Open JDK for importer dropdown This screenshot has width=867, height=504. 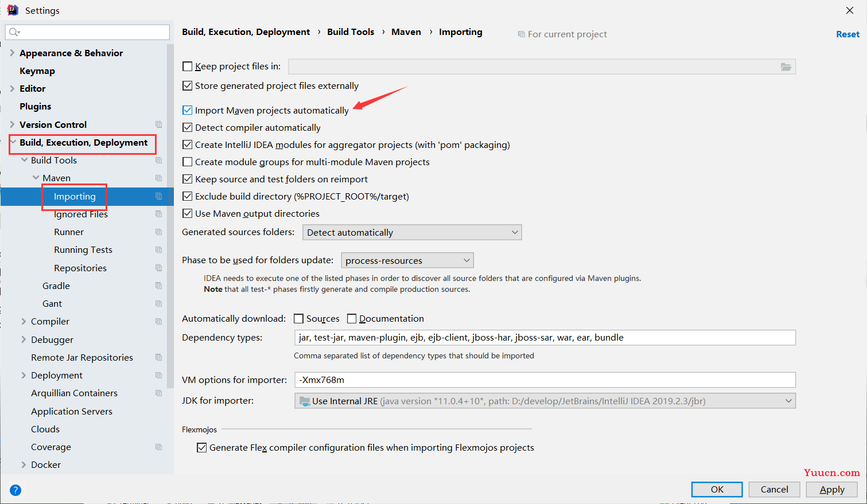[545, 401]
